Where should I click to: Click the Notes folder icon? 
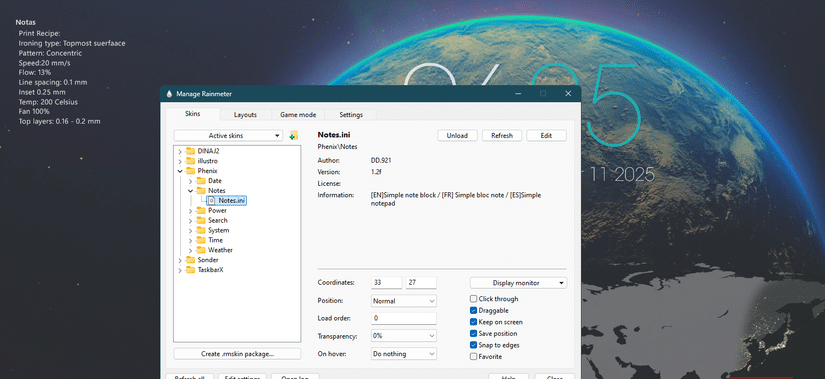pyautogui.click(x=201, y=191)
